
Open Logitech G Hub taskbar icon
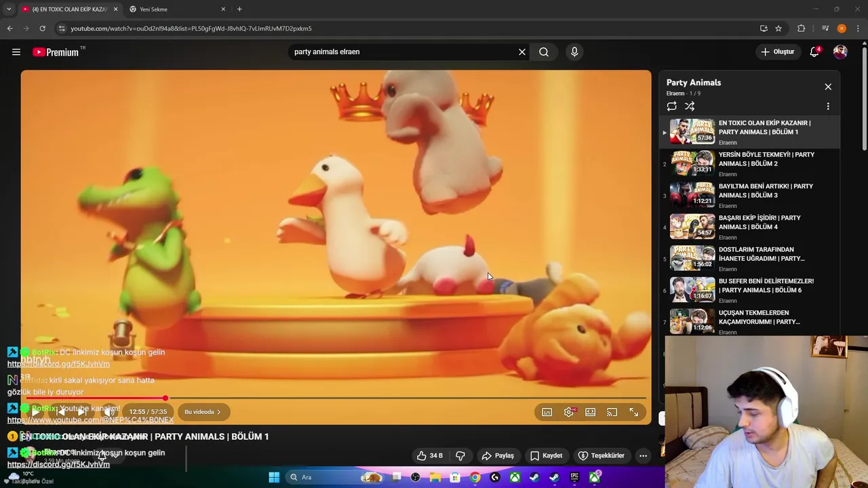495,477
